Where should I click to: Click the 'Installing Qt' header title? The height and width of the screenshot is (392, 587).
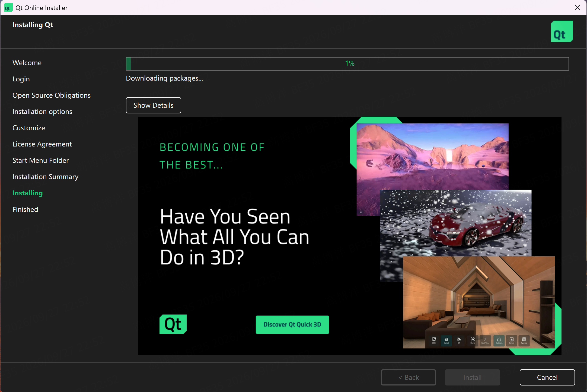pos(33,25)
